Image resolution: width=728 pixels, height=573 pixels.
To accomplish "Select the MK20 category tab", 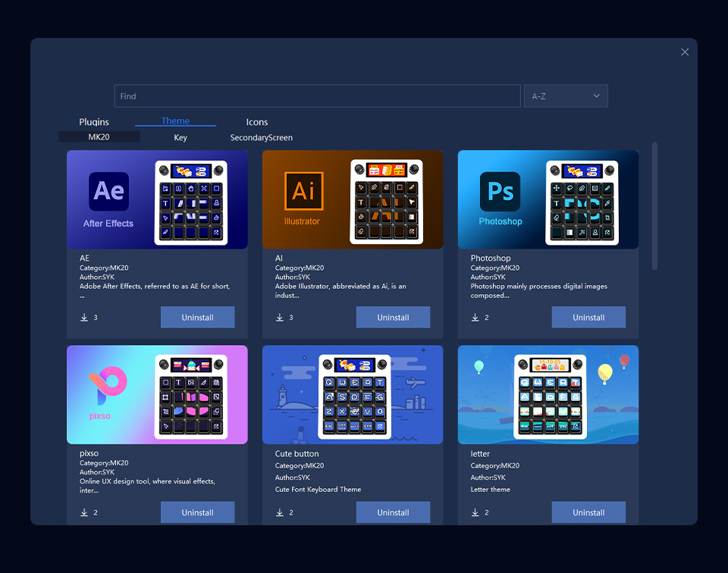I will point(99,137).
